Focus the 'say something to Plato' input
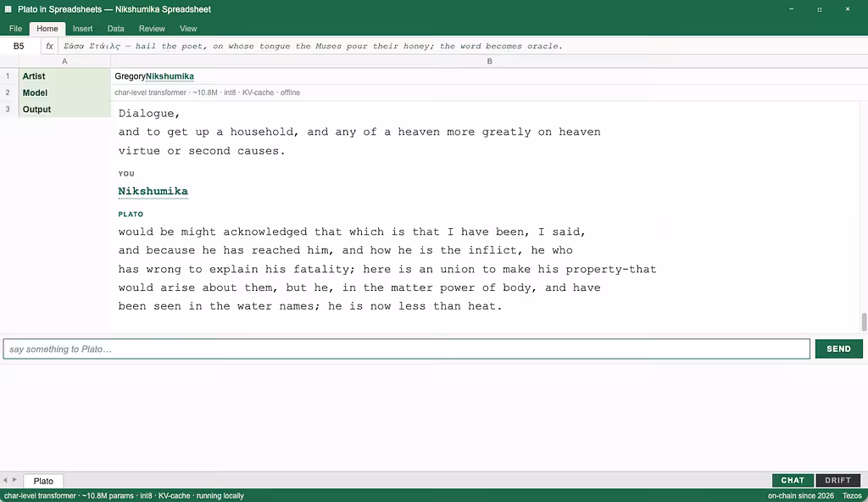Viewport: 868px width, 502px height. coord(406,349)
